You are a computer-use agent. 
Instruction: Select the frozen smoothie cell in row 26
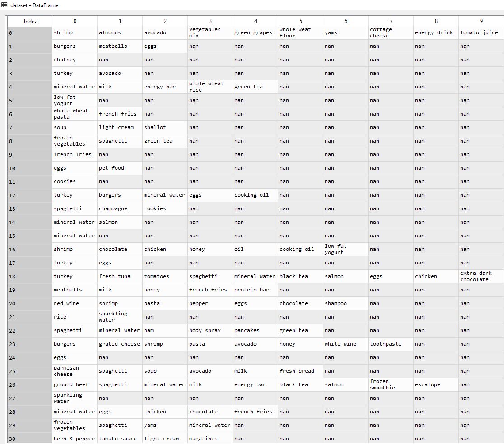pyautogui.click(x=384, y=384)
